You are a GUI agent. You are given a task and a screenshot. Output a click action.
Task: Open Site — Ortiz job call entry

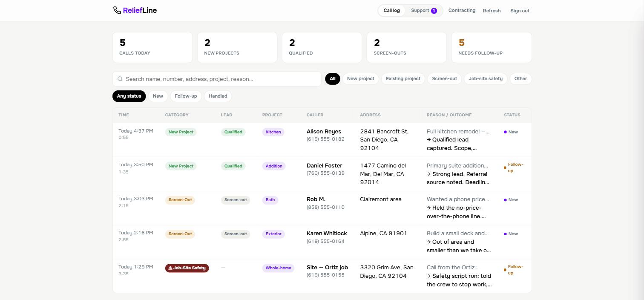[322, 276]
